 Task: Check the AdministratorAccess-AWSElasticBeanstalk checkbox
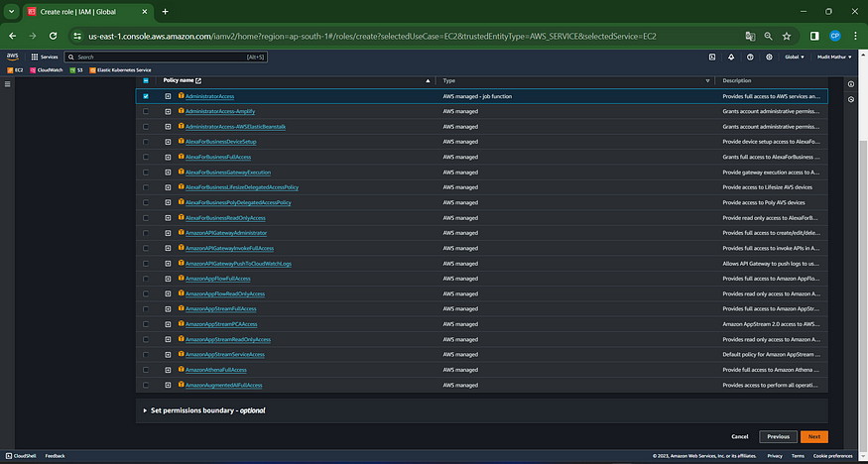click(x=146, y=127)
